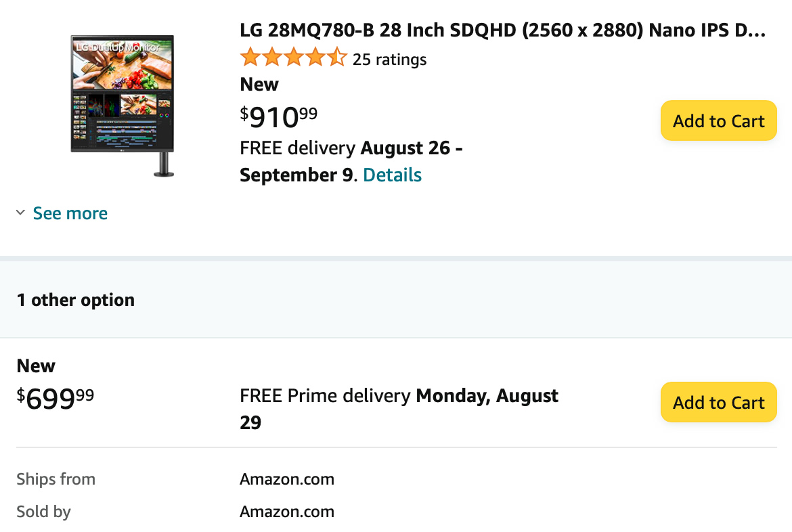
Task: Click the $910.99 price
Action: click(x=279, y=116)
